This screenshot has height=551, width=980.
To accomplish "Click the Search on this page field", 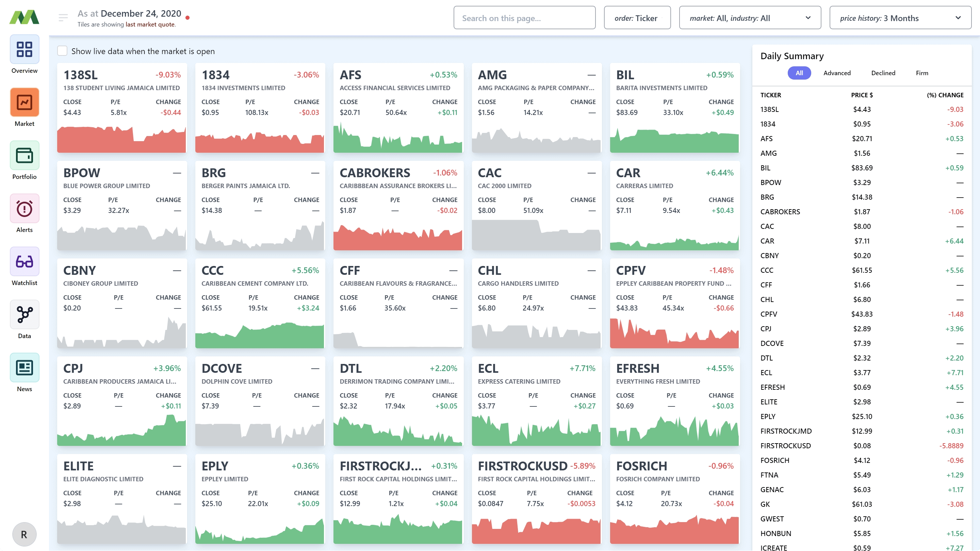I will (x=524, y=18).
